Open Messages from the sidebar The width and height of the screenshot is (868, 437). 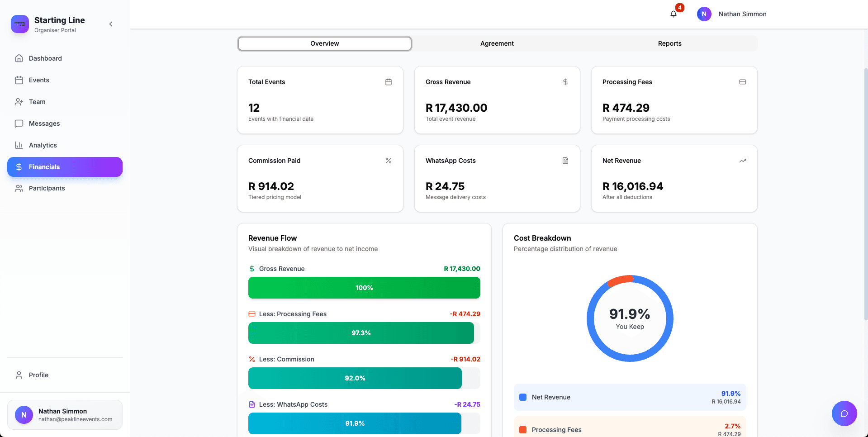[44, 123]
